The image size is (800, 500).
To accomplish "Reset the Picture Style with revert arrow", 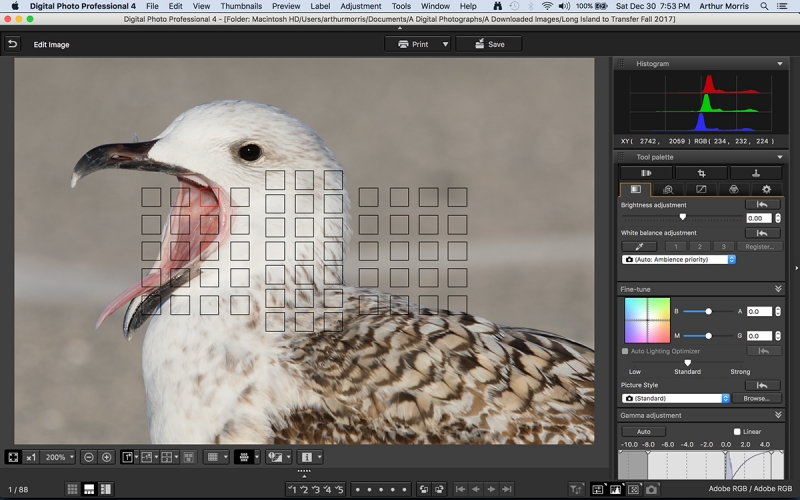I will click(762, 385).
